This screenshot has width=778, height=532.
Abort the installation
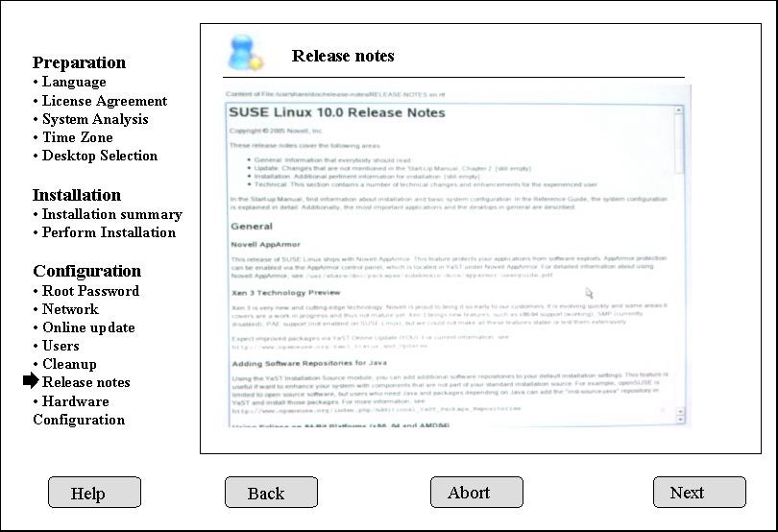tap(476, 493)
